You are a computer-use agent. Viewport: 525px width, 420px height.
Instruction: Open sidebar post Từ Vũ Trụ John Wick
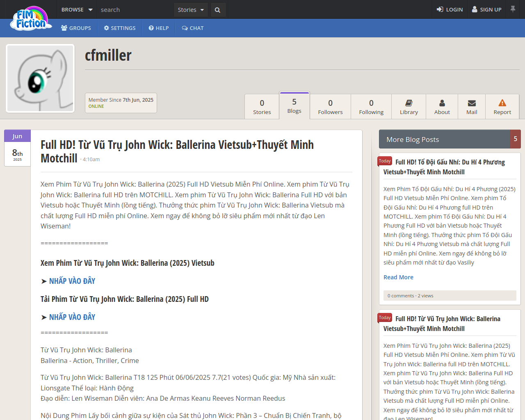pyautogui.click(x=442, y=324)
